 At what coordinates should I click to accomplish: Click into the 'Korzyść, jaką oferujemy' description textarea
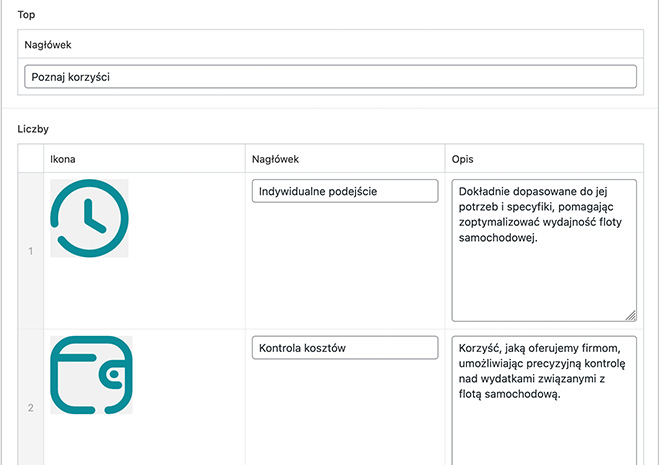point(544,401)
